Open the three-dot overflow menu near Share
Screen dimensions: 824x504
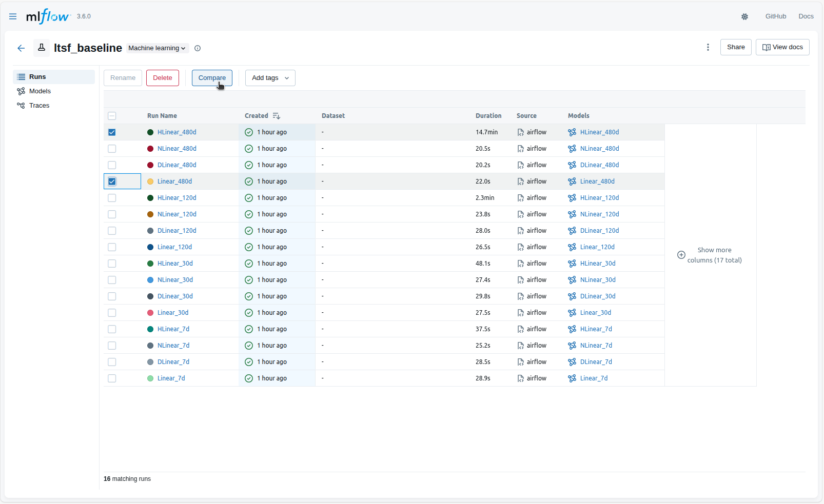click(x=708, y=47)
